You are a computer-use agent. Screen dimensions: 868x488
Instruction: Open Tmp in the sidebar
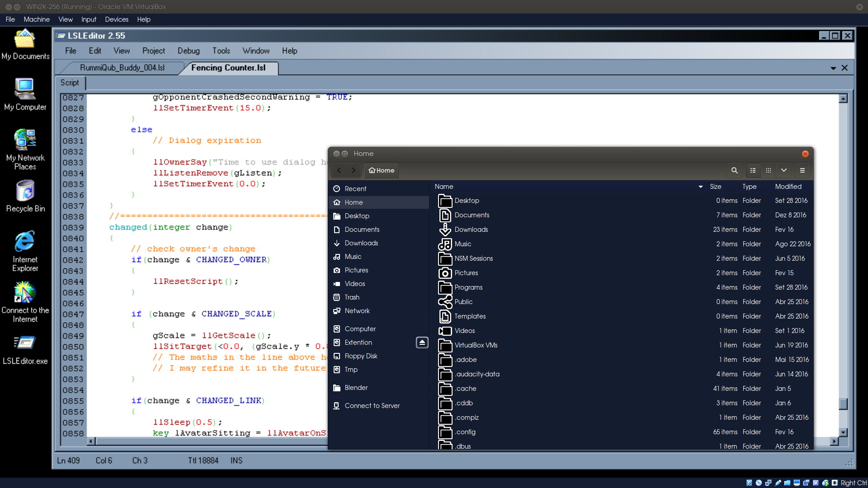(x=379, y=370)
